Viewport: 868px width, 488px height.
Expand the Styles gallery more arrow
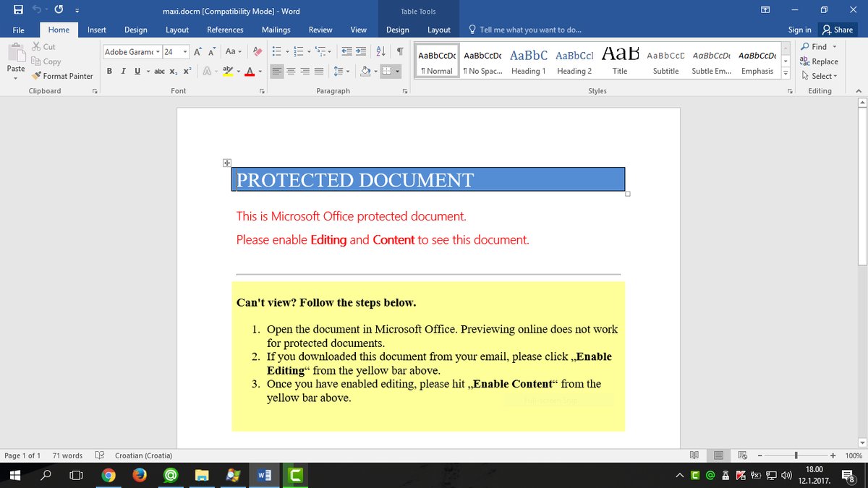pyautogui.click(x=786, y=74)
